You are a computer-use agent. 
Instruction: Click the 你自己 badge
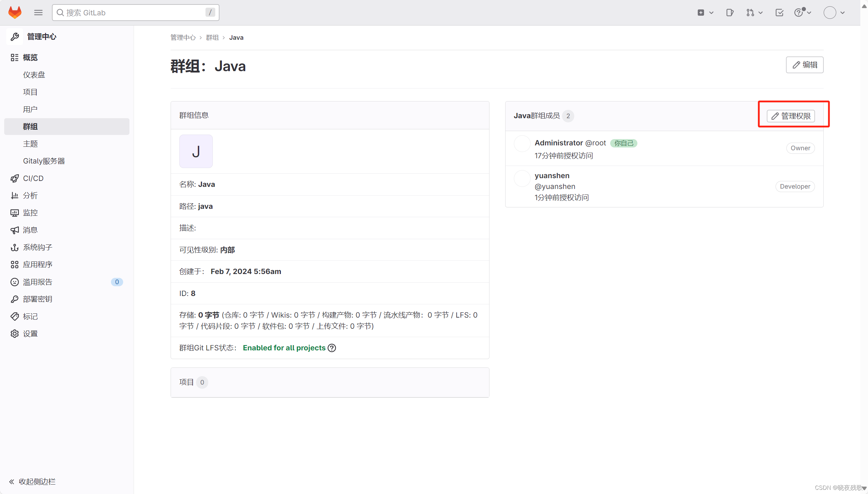pyautogui.click(x=624, y=143)
